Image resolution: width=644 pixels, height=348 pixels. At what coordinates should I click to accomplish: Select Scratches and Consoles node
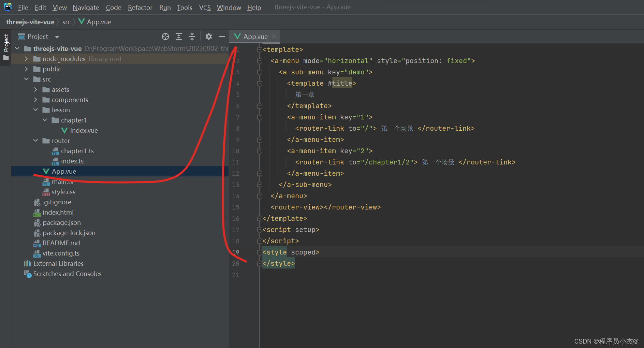coord(67,274)
